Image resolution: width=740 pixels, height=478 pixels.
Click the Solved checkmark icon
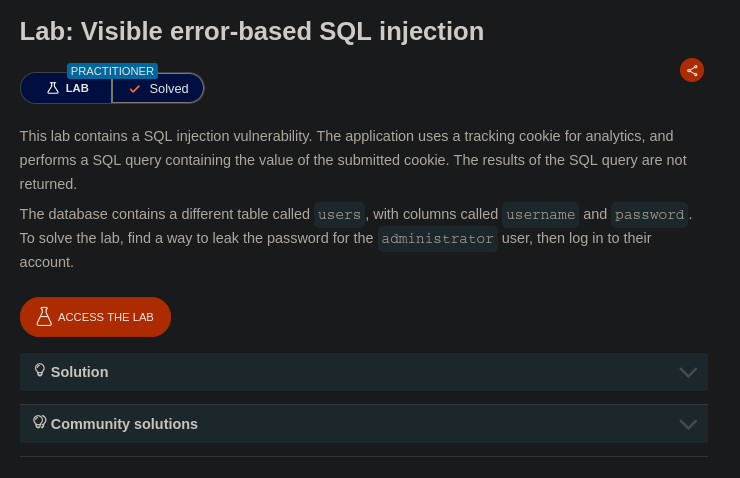(x=135, y=89)
